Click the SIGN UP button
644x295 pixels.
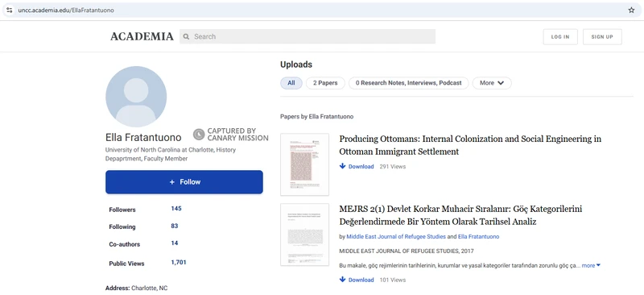click(x=602, y=36)
